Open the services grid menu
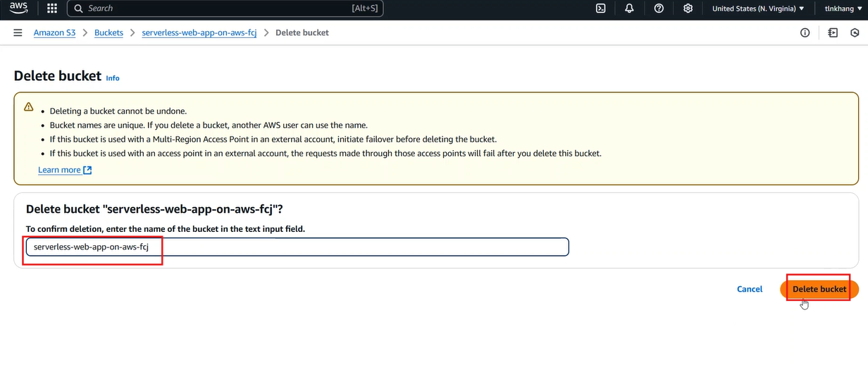Viewport: 868px width, 365px height. (x=51, y=8)
